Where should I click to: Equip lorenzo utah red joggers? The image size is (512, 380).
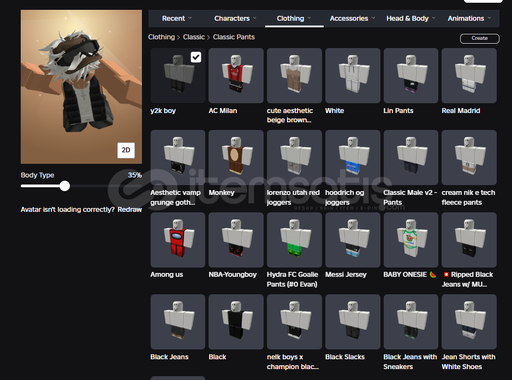294,157
